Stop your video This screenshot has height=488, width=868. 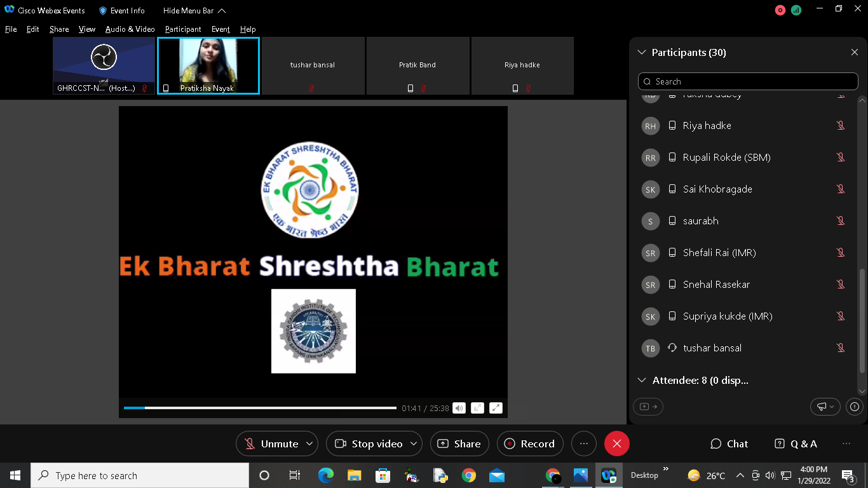369,444
